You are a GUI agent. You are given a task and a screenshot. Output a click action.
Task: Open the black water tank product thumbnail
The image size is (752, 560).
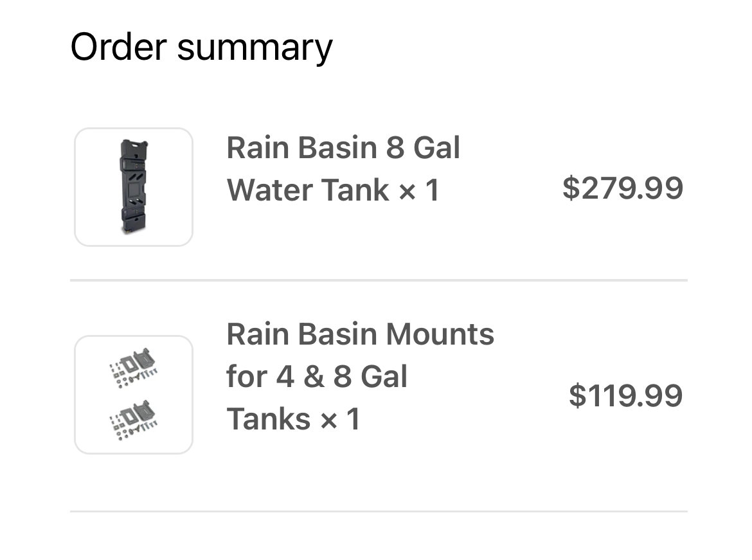pyautogui.click(x=134, y=187)
